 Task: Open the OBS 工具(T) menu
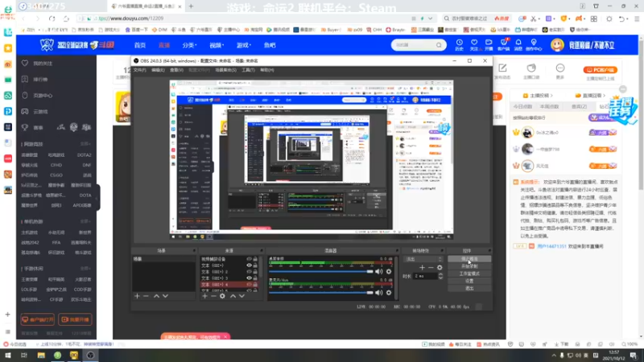pyautogui.click(x=248, y=70)
